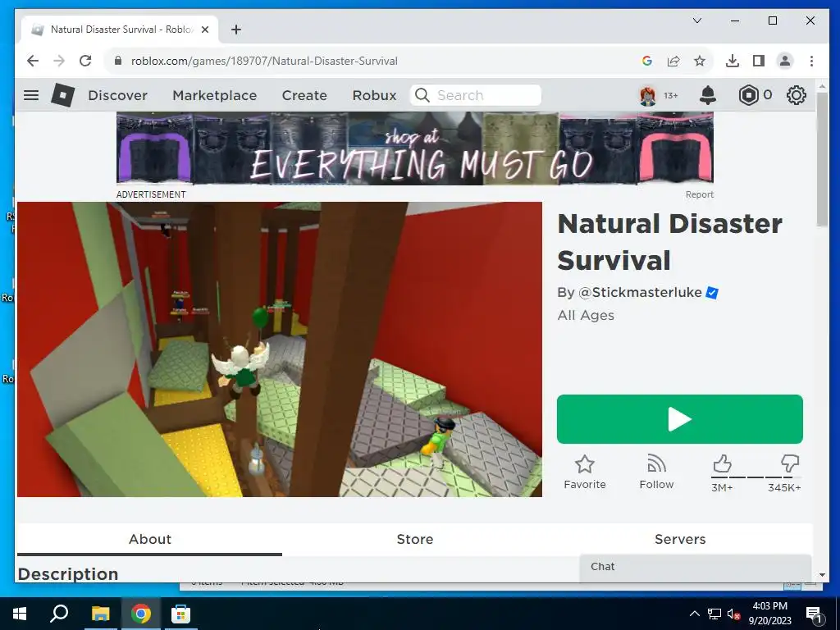
Task: Open the Windows notification center
Action: [x=813, y=614]
